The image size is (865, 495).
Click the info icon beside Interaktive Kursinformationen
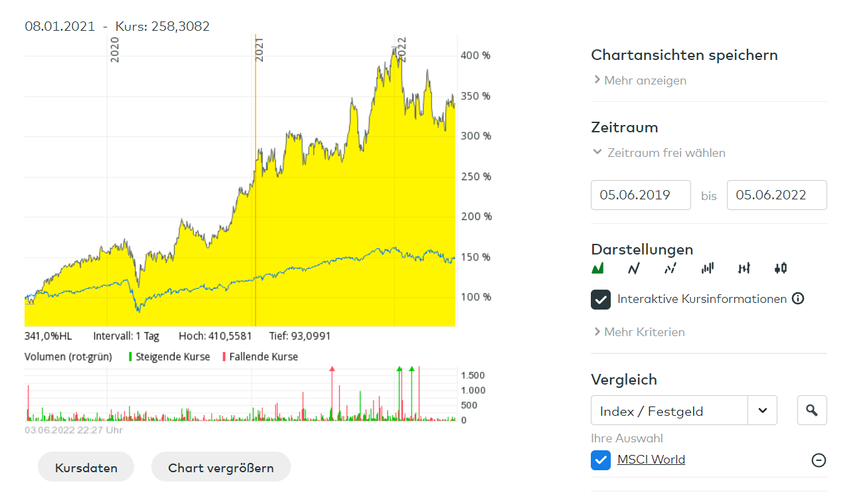click(x=798, y=298)
